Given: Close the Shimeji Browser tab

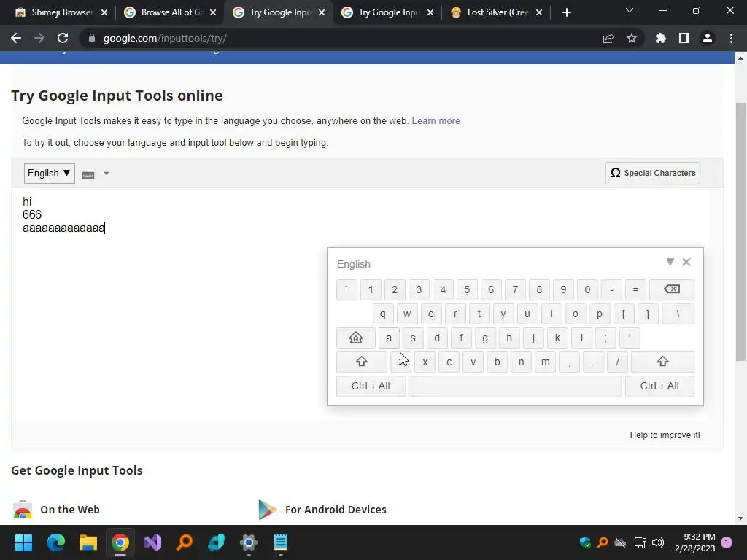Looking at the screenshot, I should click(104, 13).
